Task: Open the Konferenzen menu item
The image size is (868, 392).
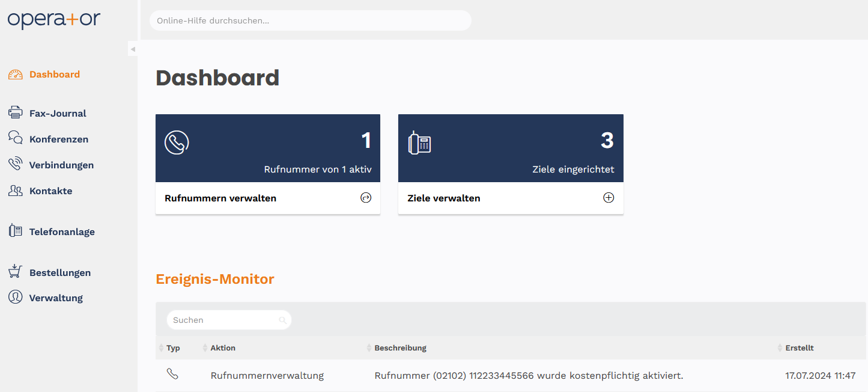Action: [x=59, y=139]
